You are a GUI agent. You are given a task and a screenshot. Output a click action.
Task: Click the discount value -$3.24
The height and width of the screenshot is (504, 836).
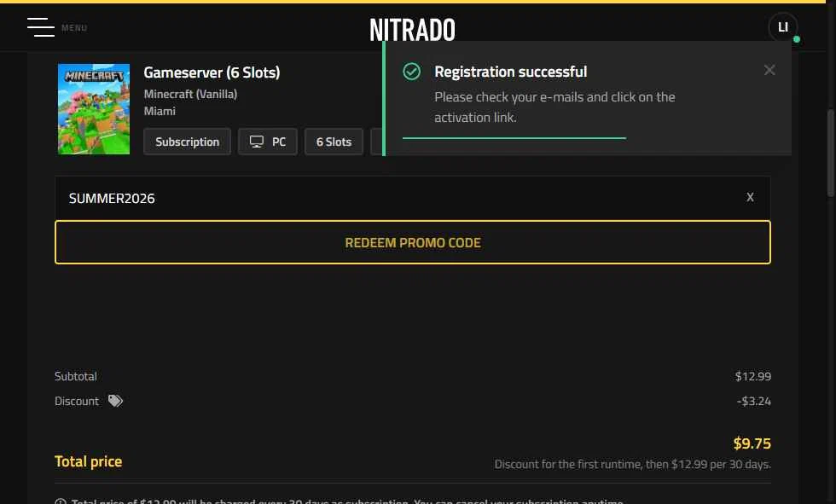pyautogui.click(x=754, y=401)
